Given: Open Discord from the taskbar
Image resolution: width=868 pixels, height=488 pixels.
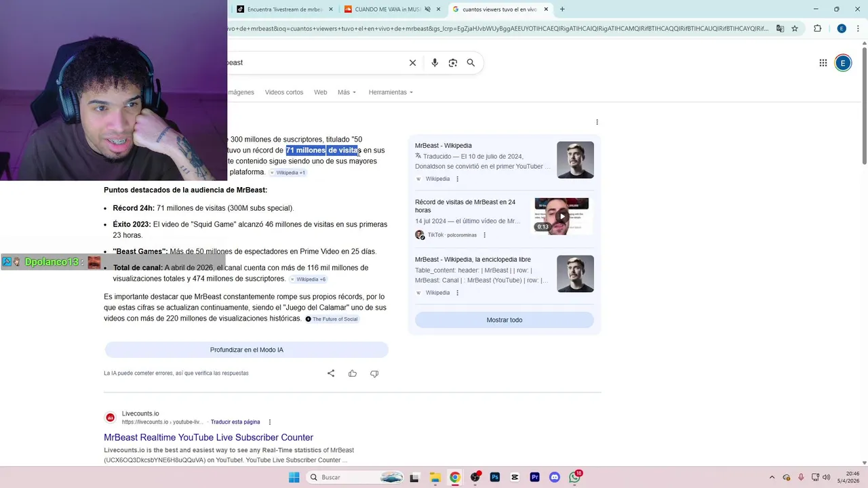Looking at the screenshot, I should tap(555, 477).
